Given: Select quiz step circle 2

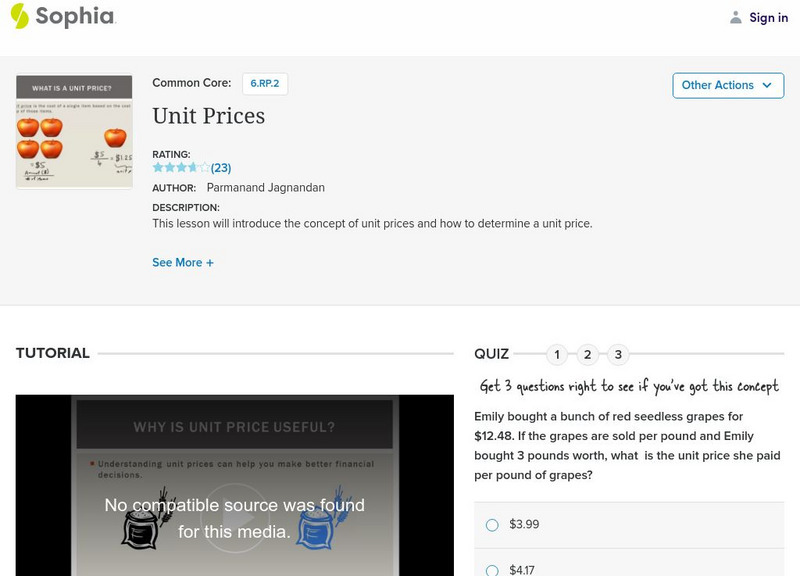Looking at the screenshot, I should pos(589,352).
